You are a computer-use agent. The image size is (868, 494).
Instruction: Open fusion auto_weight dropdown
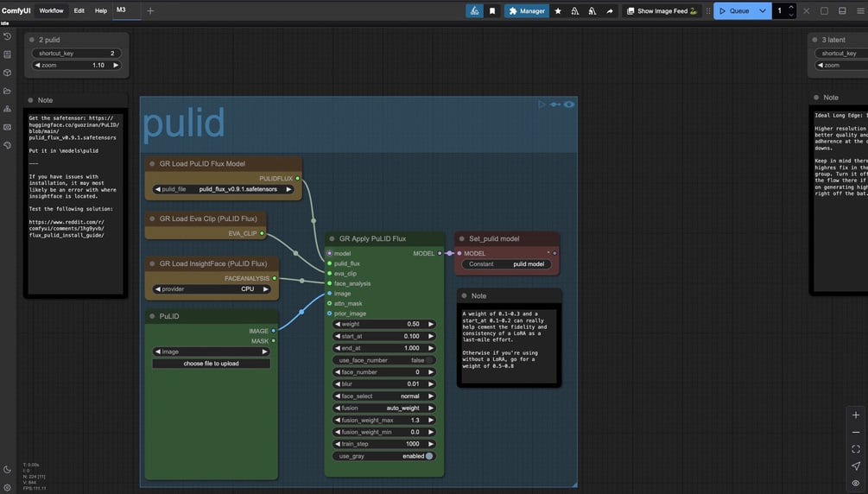(x=383, y=408)
